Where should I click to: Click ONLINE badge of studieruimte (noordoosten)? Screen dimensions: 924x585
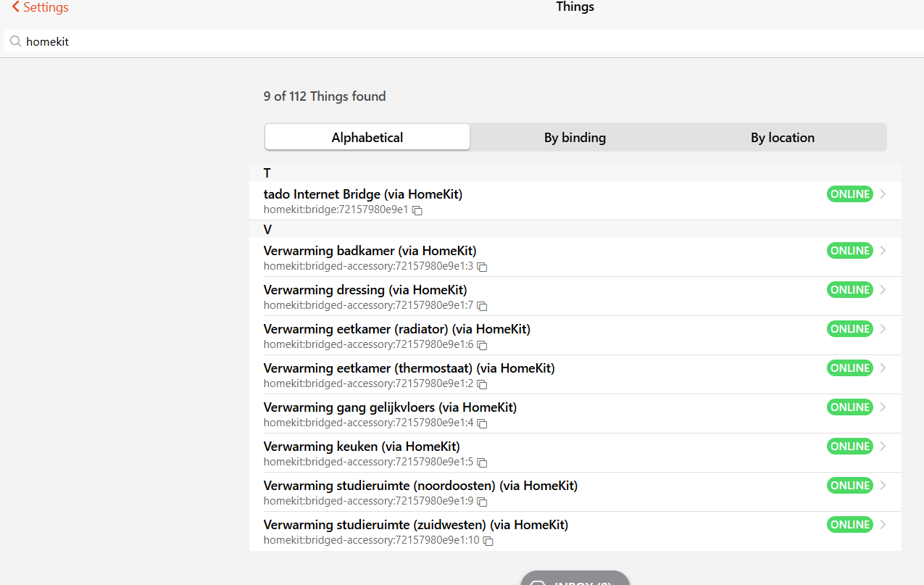[x=850, y=486]
